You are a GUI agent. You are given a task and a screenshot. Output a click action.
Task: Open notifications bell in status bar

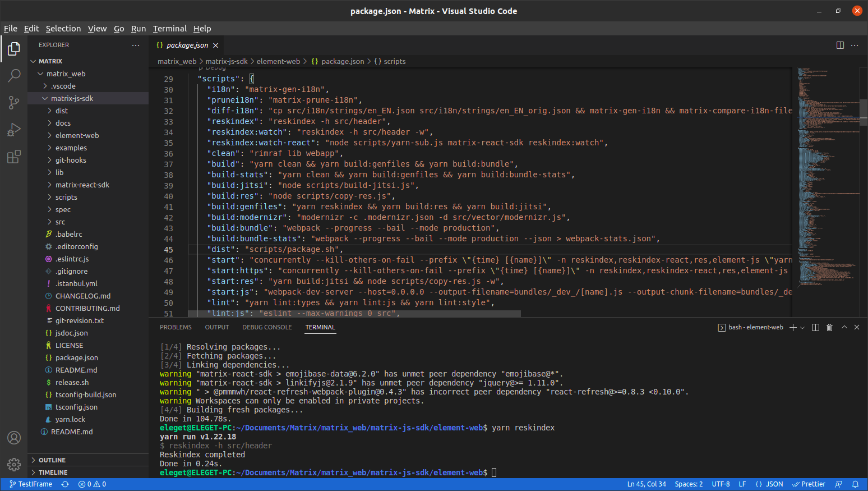(855, 484)
